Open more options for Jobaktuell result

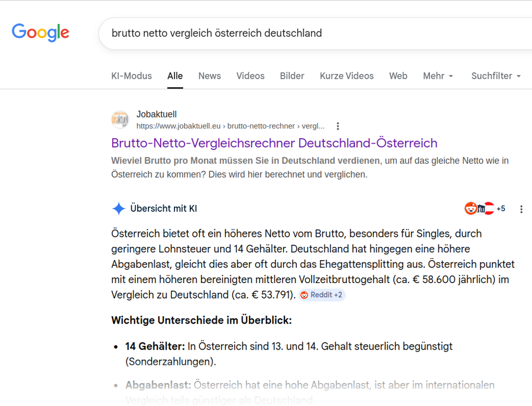338,126
